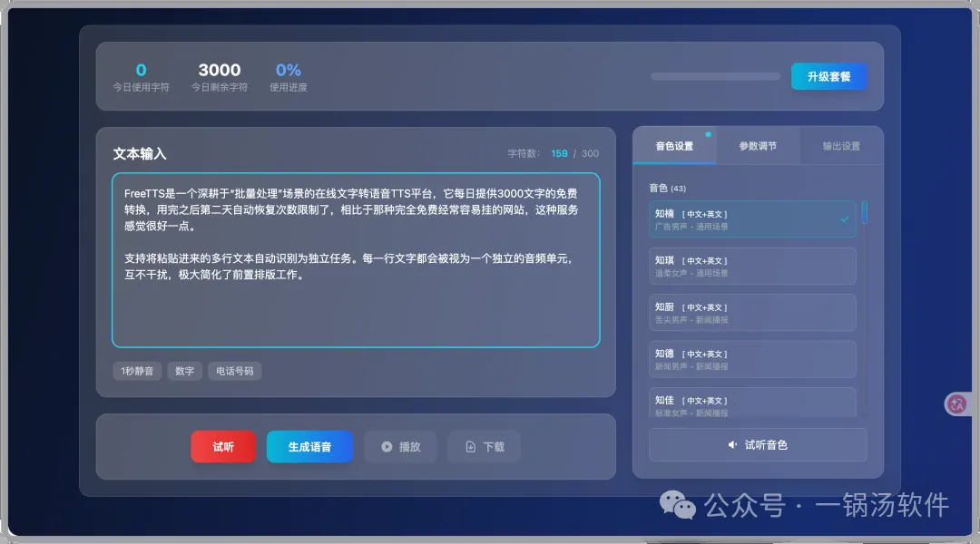Click the 升级套餐 upgrade button
980x544 pixels.
click(x=828, y=76)
